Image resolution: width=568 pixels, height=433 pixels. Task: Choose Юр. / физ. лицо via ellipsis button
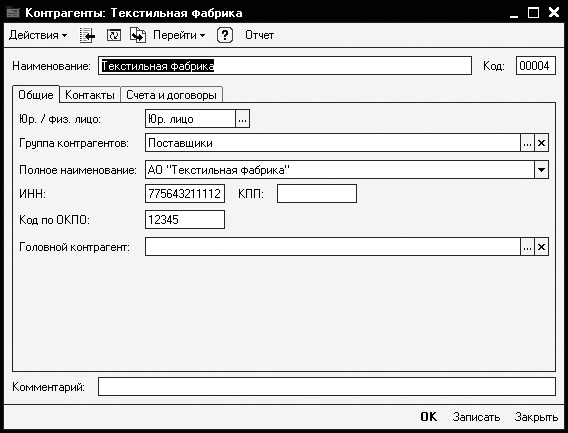242,119
